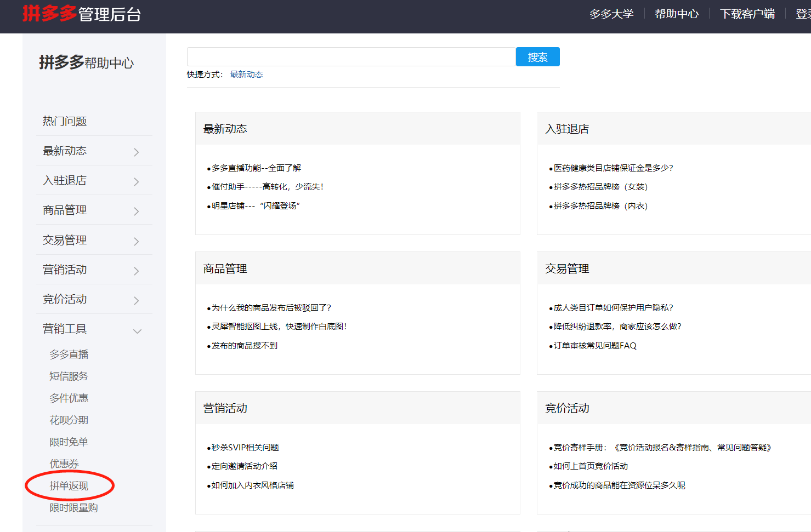811x532 pixels.
Task: Open article 如何加入内衣风格店铺
Action: click(253, 485)
